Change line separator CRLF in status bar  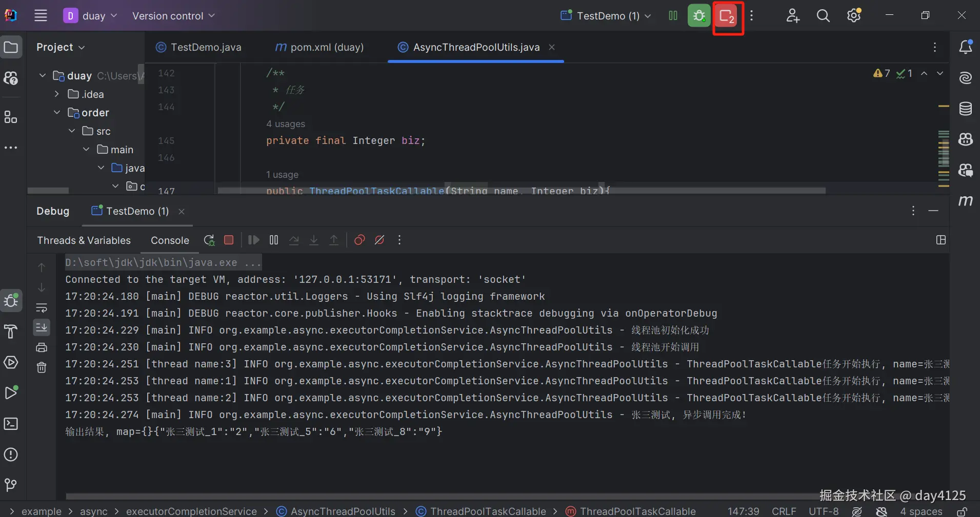(784, 511)
